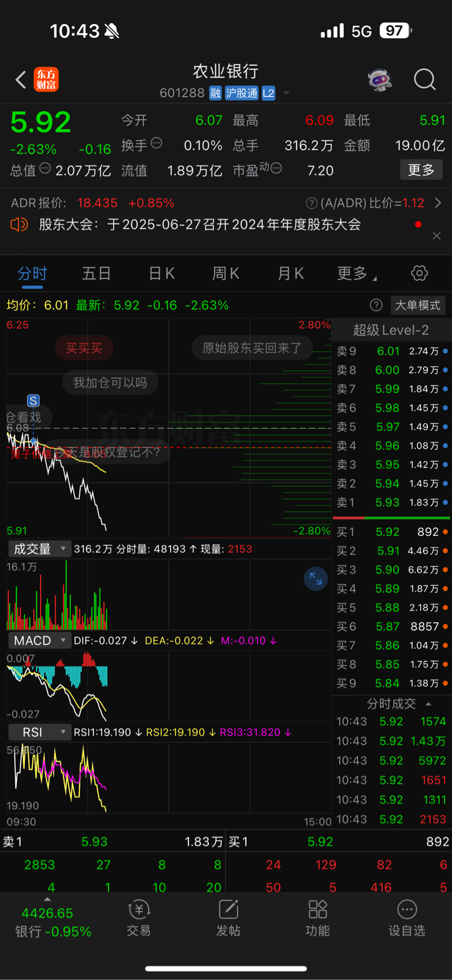Expand the stock code dropdown arrow
452x980 pixels.
(286, 93)
